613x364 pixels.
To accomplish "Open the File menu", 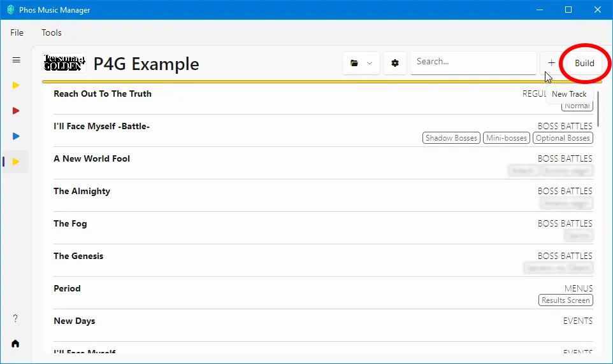I will click(x=17, y=32).
